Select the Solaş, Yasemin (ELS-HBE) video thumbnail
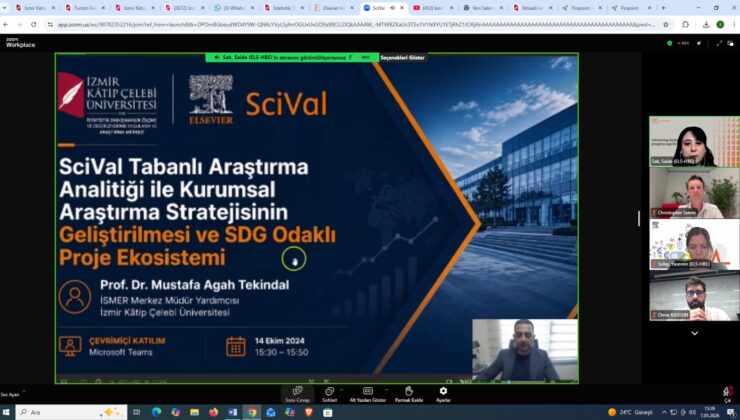 (694, 244)
